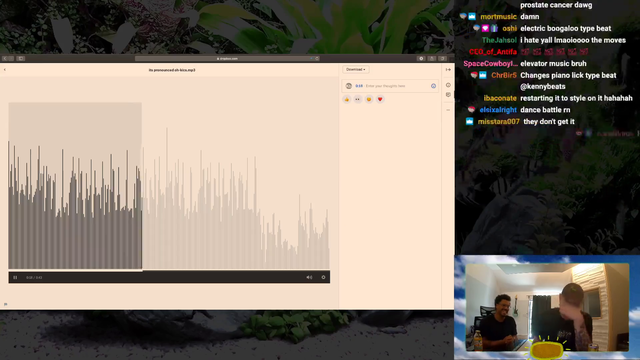Click chat username SpaceCowboy
The height and width of the screenshot is (360, 640).
click(x=491, y=64)
